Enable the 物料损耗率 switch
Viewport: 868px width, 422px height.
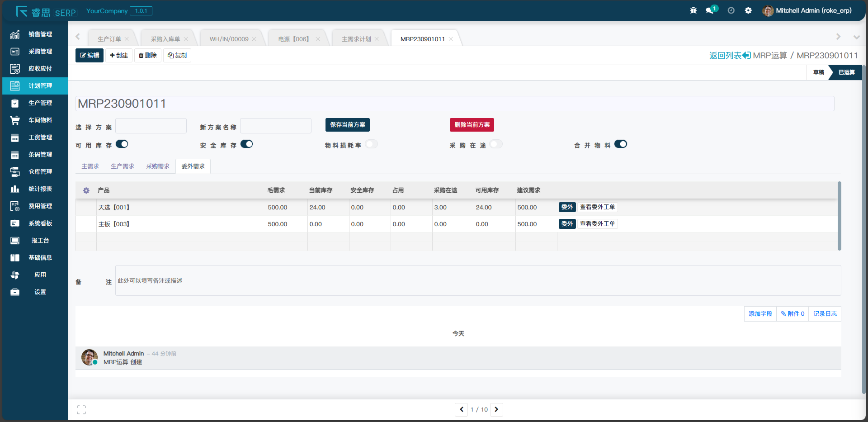tap(371, 144)
